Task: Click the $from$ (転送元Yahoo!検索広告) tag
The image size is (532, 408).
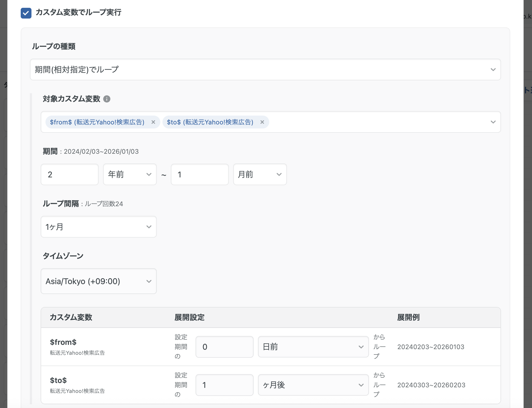Action: pos(97,122)
